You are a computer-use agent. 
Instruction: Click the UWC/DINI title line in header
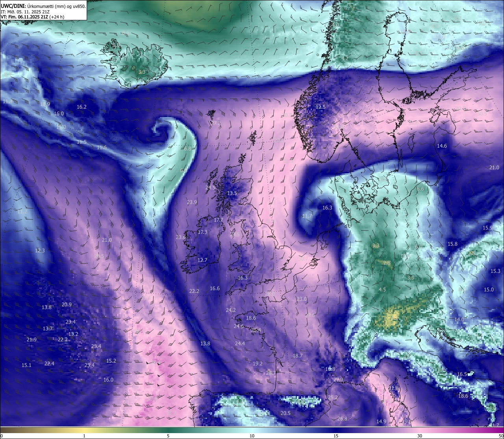click(x=43, y=6)
